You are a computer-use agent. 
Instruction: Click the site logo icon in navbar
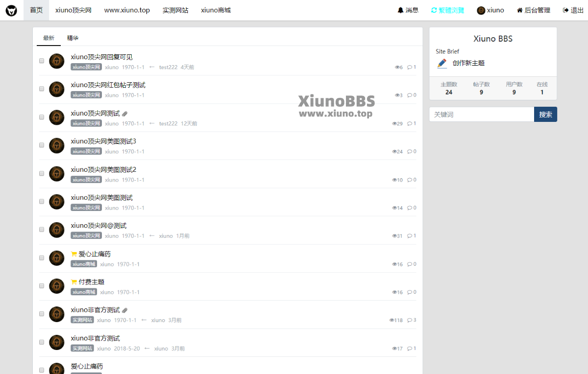[x=11, y=10]
